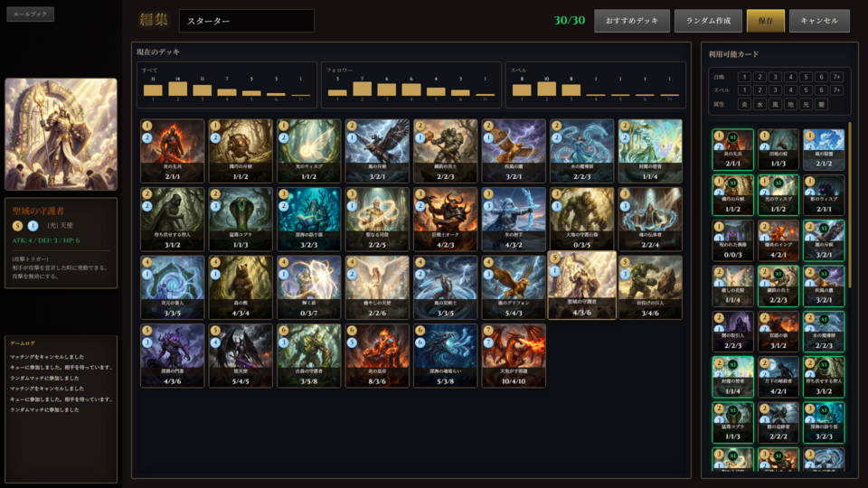
Task: Select the cost-7 red dragon card
Action: [x=514, y=355]
